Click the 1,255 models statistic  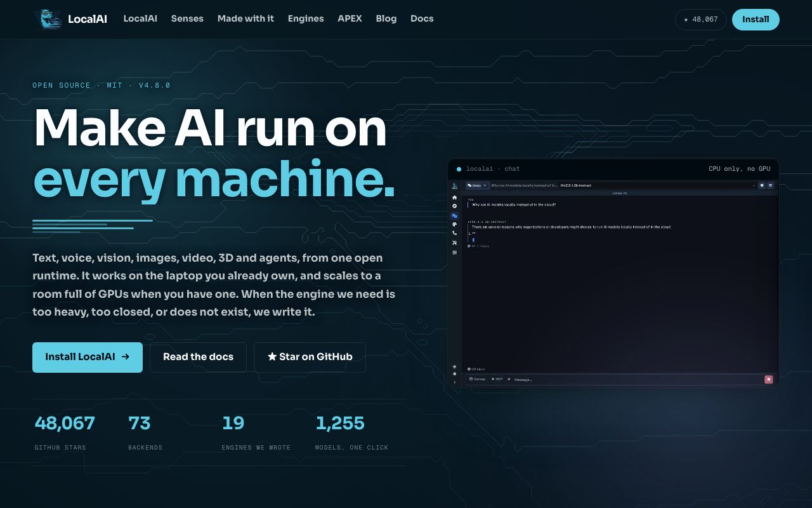point(352,432)
